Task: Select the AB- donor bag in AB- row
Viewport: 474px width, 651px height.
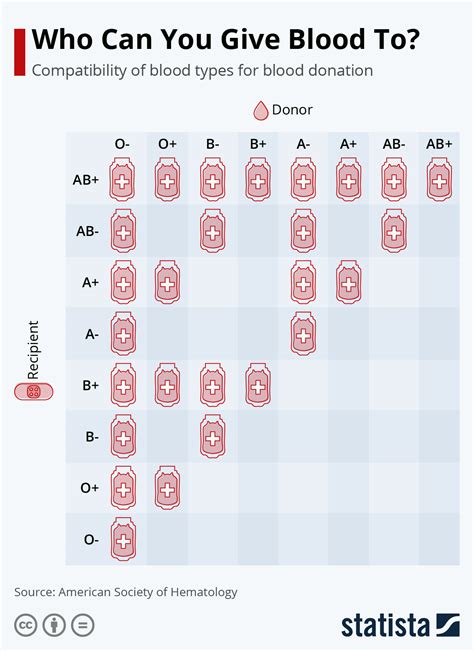Action: 394,231
